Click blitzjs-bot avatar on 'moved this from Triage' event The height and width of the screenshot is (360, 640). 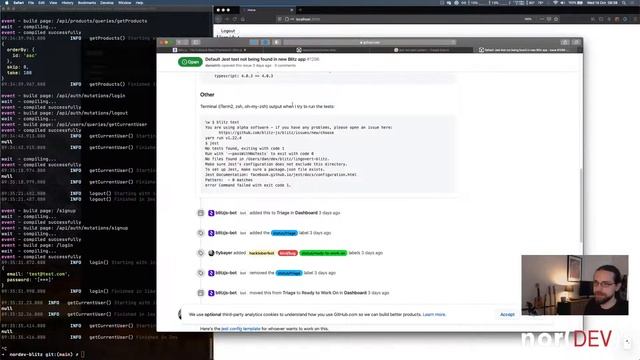click(211, 293)
